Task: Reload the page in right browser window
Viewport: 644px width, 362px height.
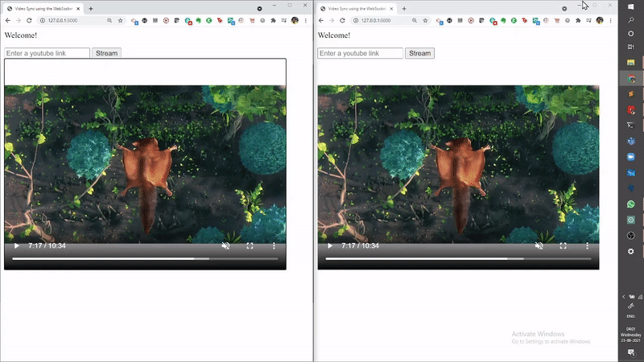Action: tap(342, 21)
